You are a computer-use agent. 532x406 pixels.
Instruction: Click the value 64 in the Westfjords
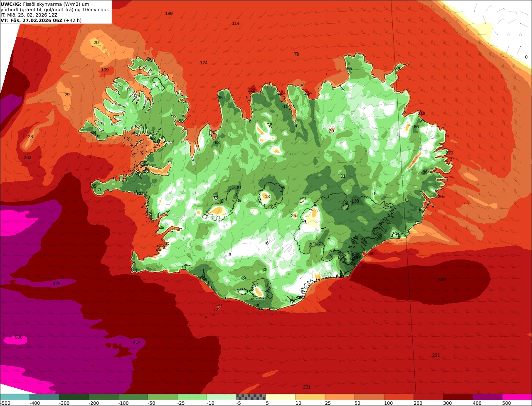point(94,133)
